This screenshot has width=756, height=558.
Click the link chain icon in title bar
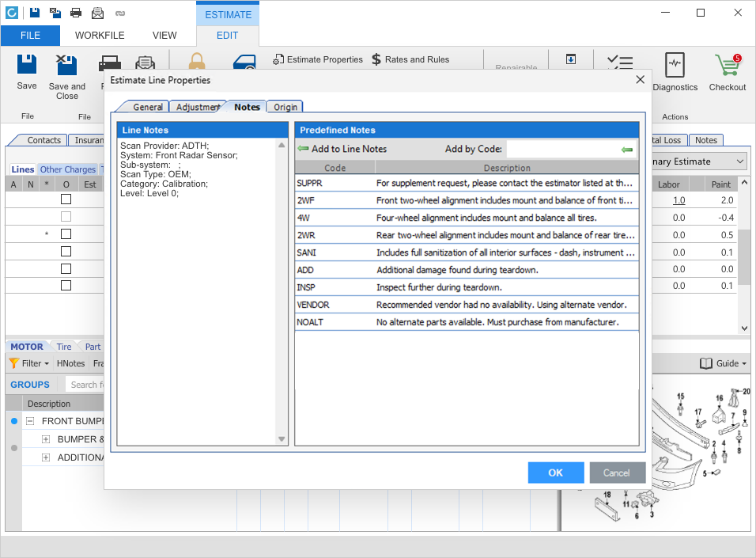[120, 13]
